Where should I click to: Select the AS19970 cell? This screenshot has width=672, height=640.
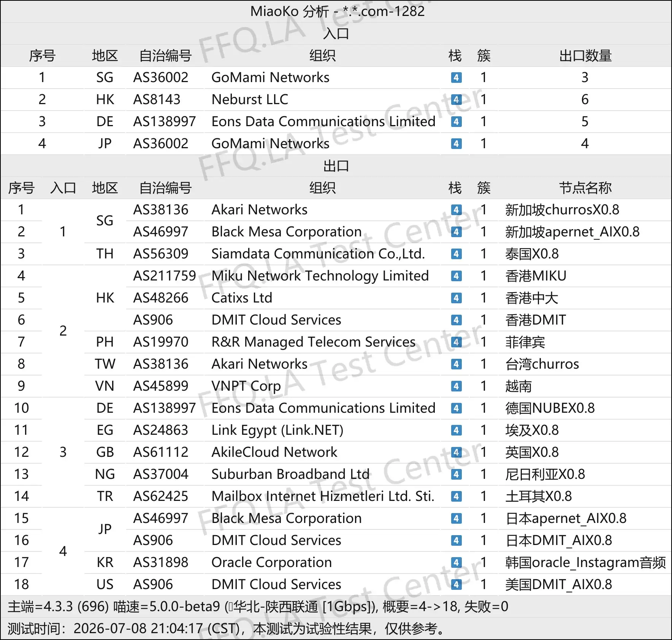point(161,342)
